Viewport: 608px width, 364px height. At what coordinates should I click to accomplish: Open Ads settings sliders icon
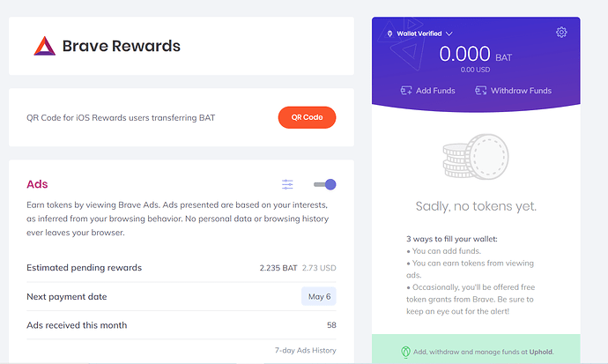click(x=287, y=184)
